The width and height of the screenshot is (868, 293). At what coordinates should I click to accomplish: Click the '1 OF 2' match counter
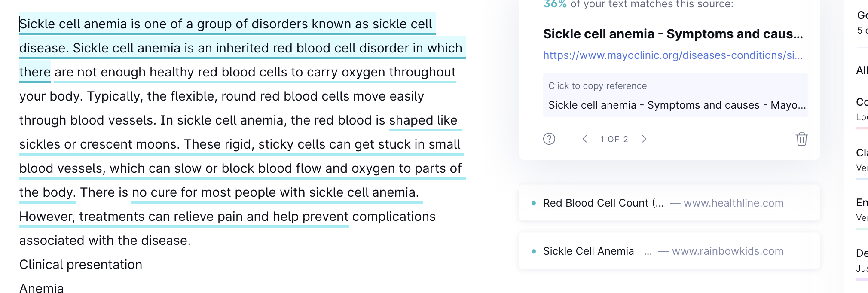(614, 139)
